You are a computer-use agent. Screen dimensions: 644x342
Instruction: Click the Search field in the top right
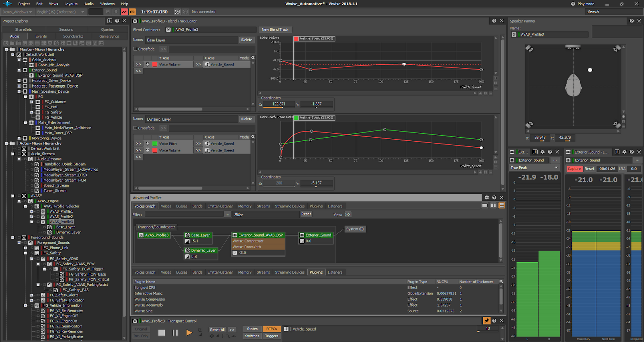(614, 11)
